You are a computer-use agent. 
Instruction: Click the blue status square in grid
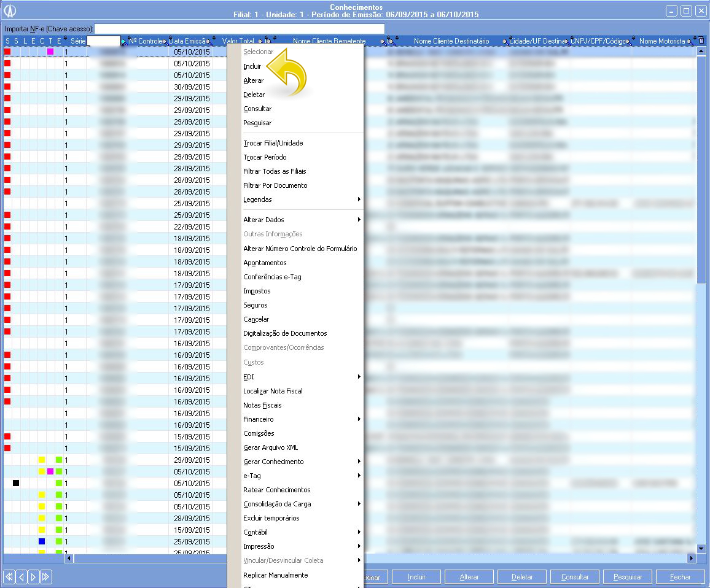42,541
